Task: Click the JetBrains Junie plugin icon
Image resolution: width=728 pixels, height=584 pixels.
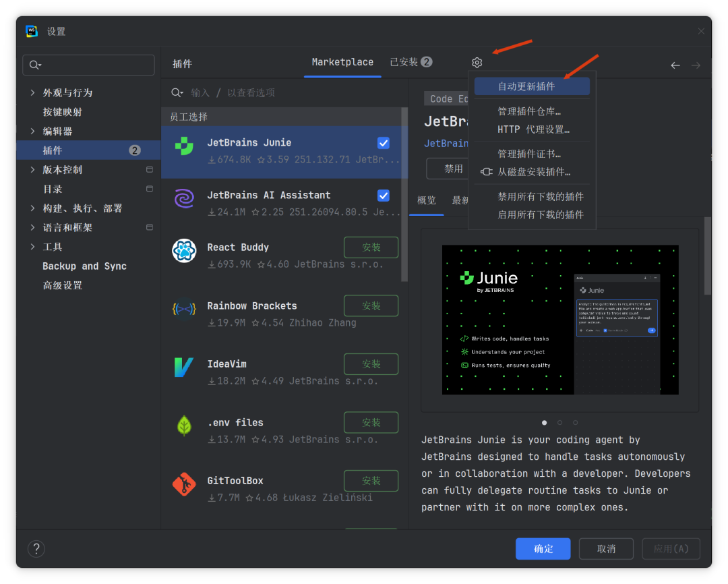Action: point(184,143)
